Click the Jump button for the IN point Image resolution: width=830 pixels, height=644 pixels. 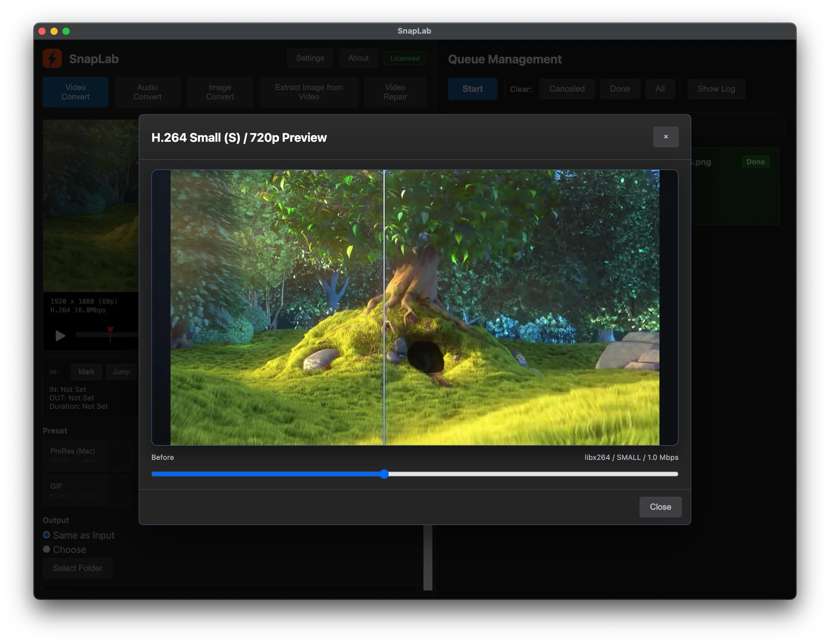point(121,372)
